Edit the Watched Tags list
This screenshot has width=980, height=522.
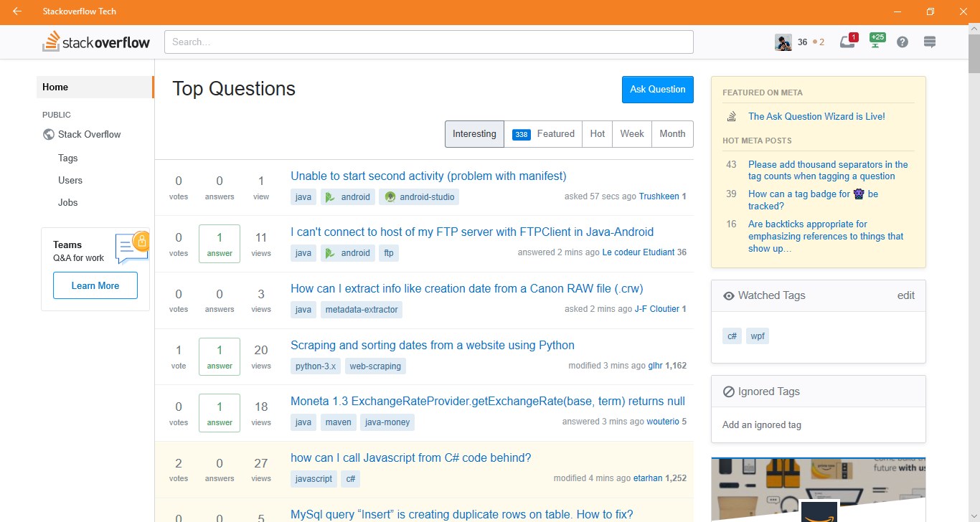905,295
